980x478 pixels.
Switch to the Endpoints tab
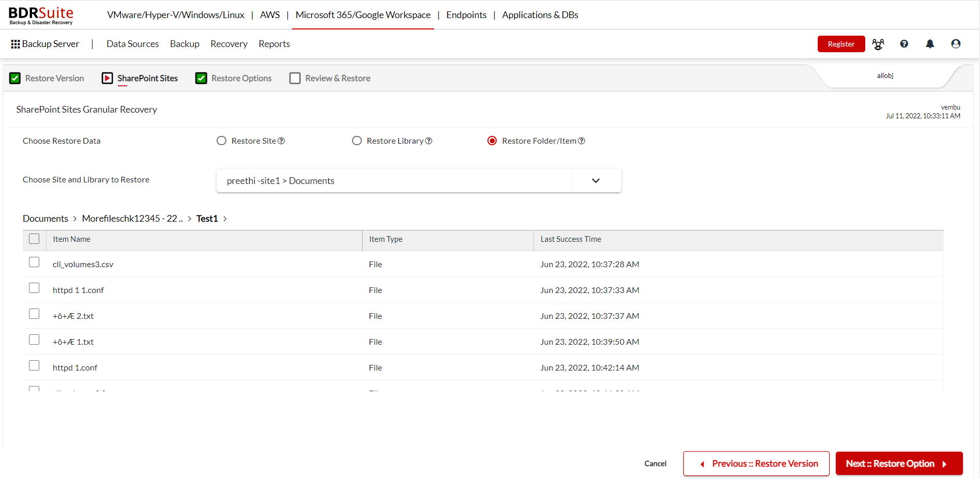point(466,15)
